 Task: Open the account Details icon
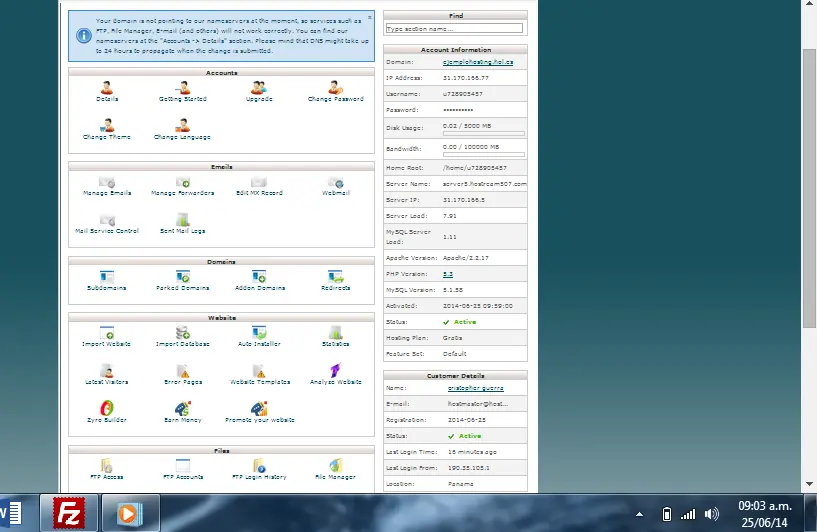(107, 88)
